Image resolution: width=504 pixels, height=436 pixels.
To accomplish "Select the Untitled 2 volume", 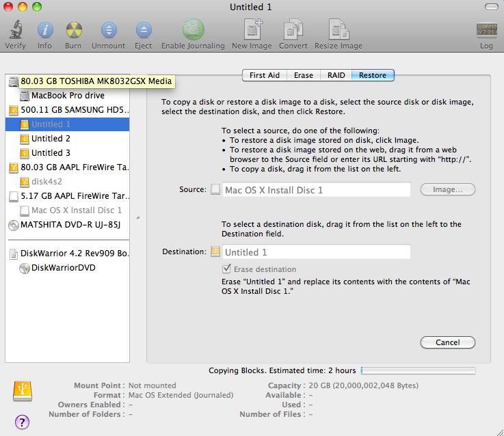I will click(x=68, y=139).
